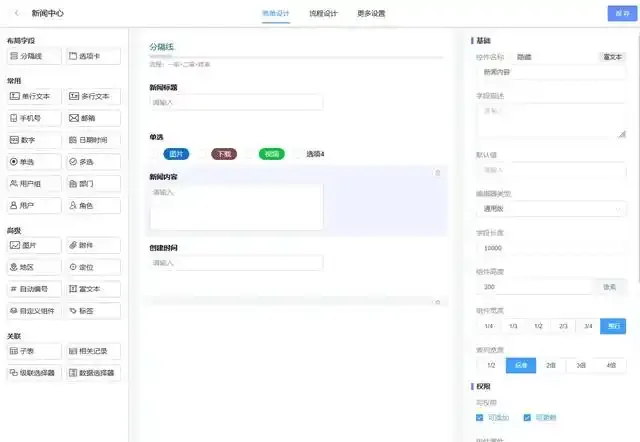
Task: Set component width to 整行 full row
Action: click(613, 326)
